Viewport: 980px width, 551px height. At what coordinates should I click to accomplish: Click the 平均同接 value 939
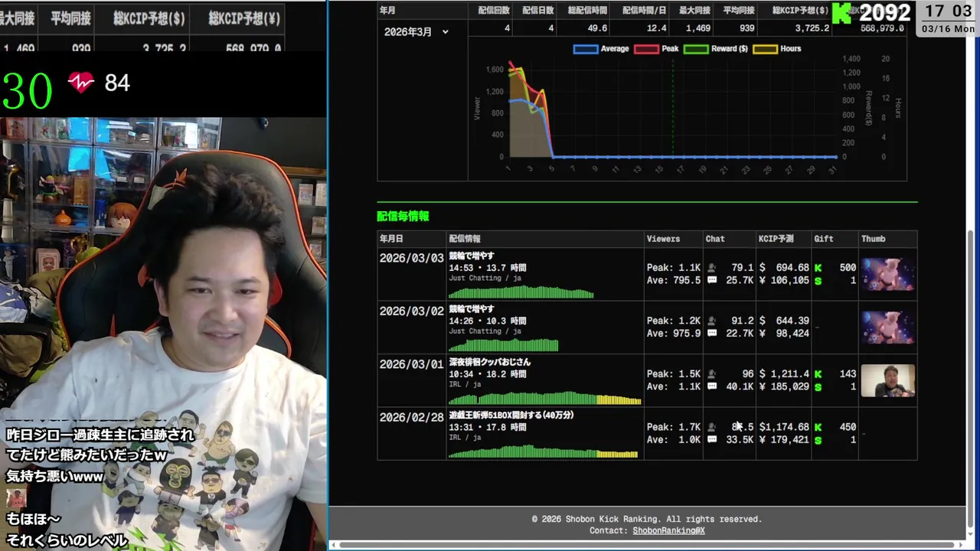point(746,28)
